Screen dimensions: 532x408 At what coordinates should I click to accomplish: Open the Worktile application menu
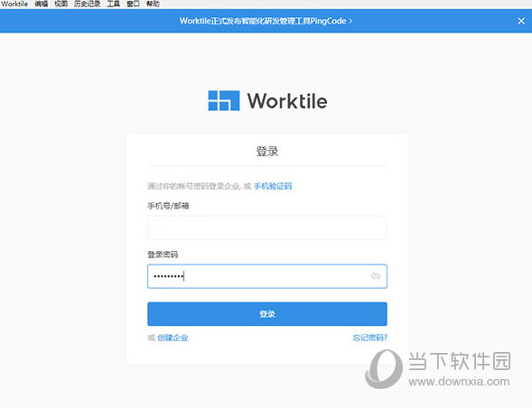coord(14,4)
